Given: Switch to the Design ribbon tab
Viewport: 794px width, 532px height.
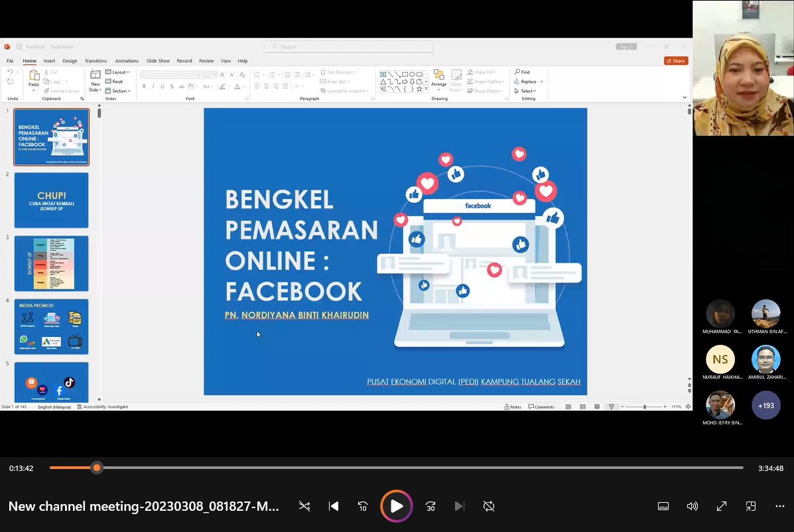Looking at the screenshot, I should (70, 61).
